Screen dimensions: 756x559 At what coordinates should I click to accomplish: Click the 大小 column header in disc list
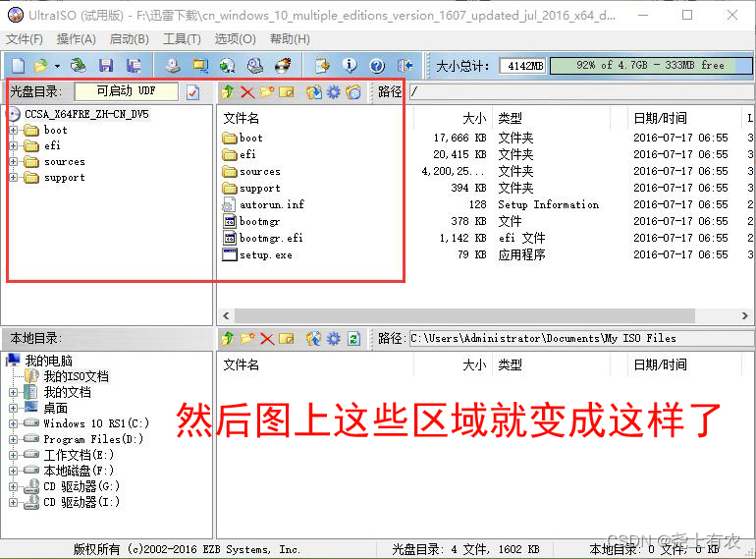click(474, 118)
